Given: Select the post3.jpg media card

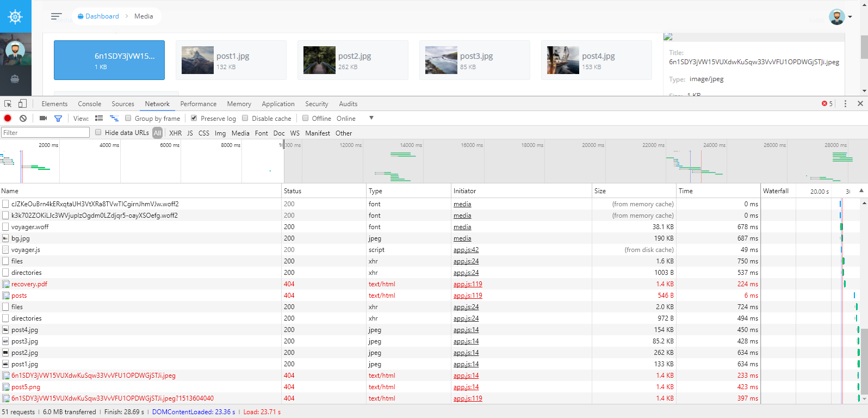Looking at the screenshot, I should (475, 60).
